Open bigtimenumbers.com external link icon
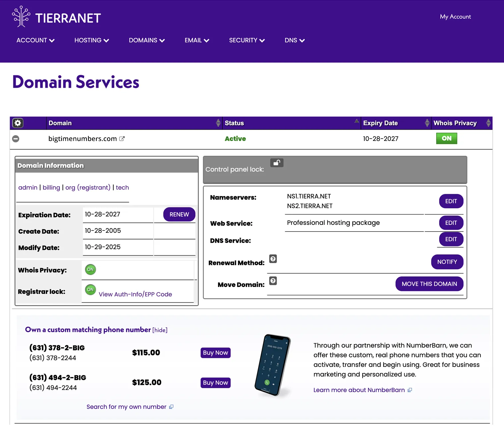504x441 pixels. click(122, 139)
